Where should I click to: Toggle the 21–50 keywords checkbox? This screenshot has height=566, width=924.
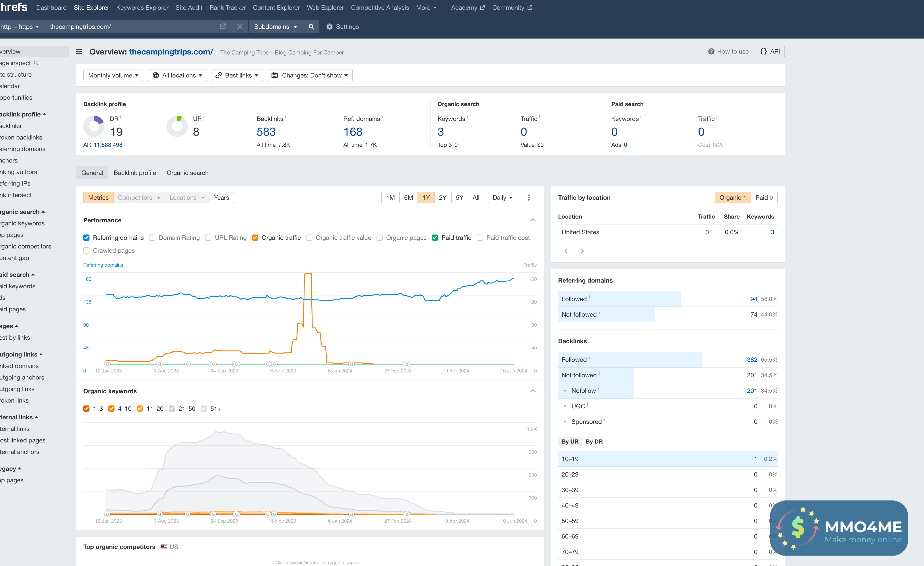[x=172, y=409]
